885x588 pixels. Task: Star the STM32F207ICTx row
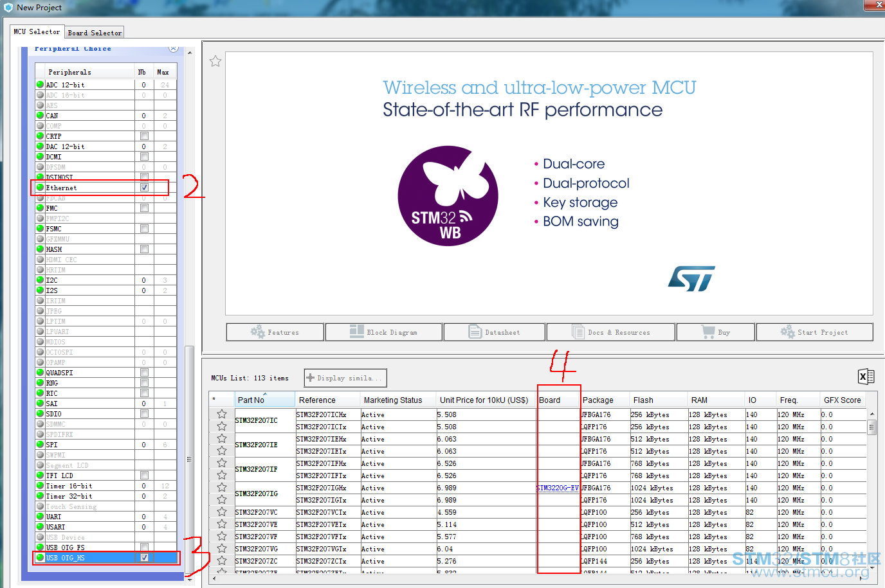tap(222, 427)
